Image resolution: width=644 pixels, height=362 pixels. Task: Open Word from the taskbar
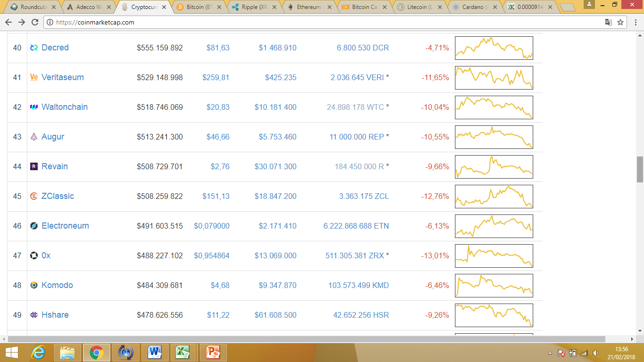(155, 353)
